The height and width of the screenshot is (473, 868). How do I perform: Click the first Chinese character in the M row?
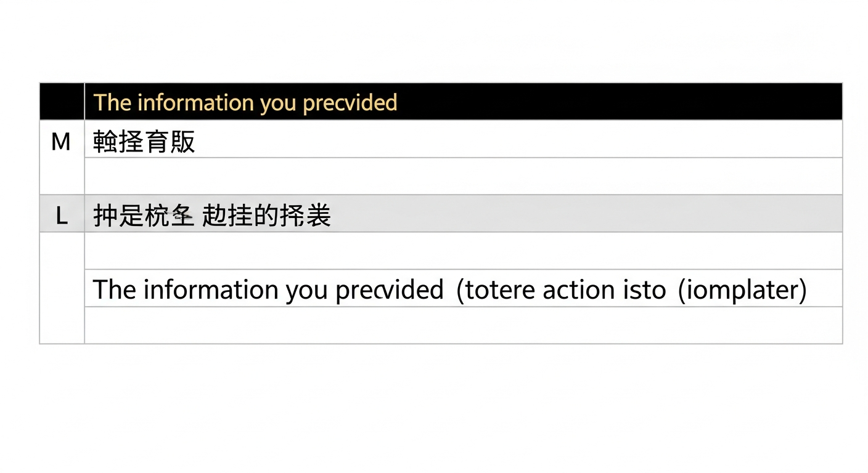[105, 142]
